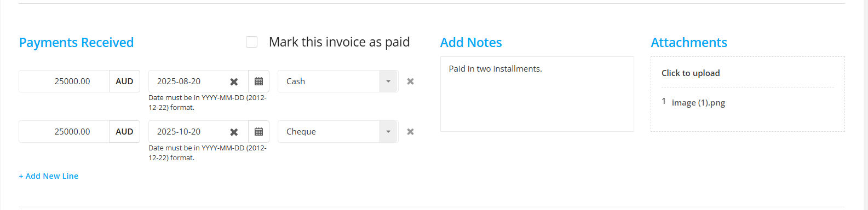Clear the 2025-08-20 payment date
The width and height of the screenshot is (868, 210).
234,81
